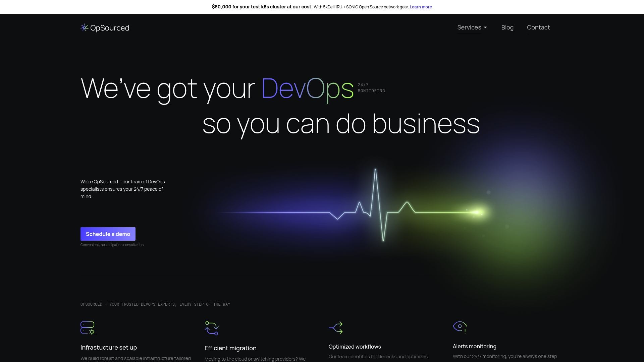Click the Alerts monitoring eye icon
The width and height of the screenshot is (644, 362).
point(460,327)
